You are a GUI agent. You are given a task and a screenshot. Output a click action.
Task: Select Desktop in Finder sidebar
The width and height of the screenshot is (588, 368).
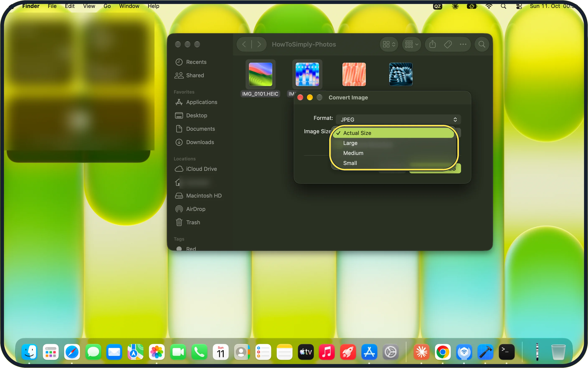point(191,116)
